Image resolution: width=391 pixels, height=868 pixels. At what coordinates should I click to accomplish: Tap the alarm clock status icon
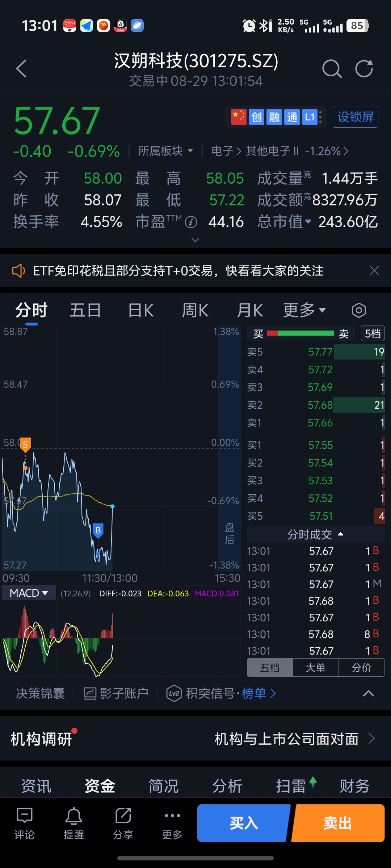click(249, 26)
